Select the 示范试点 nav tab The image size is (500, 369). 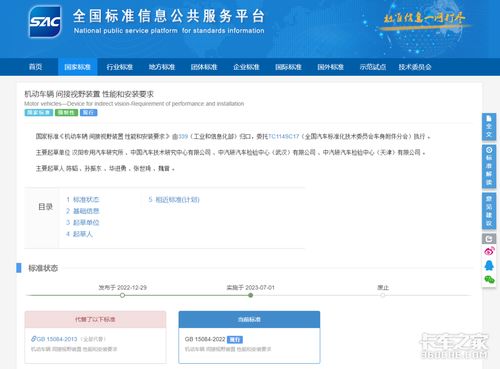tap(373, 67)
